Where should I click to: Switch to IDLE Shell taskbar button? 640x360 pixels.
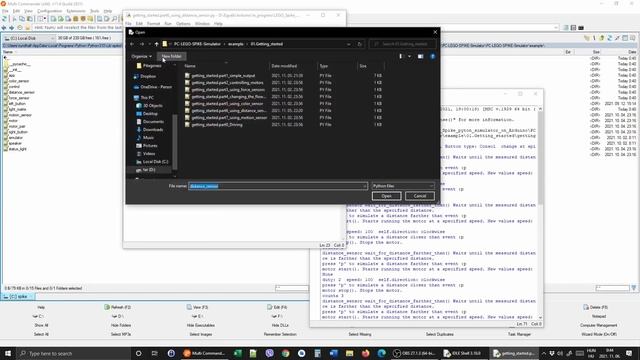tap(463, 353)
